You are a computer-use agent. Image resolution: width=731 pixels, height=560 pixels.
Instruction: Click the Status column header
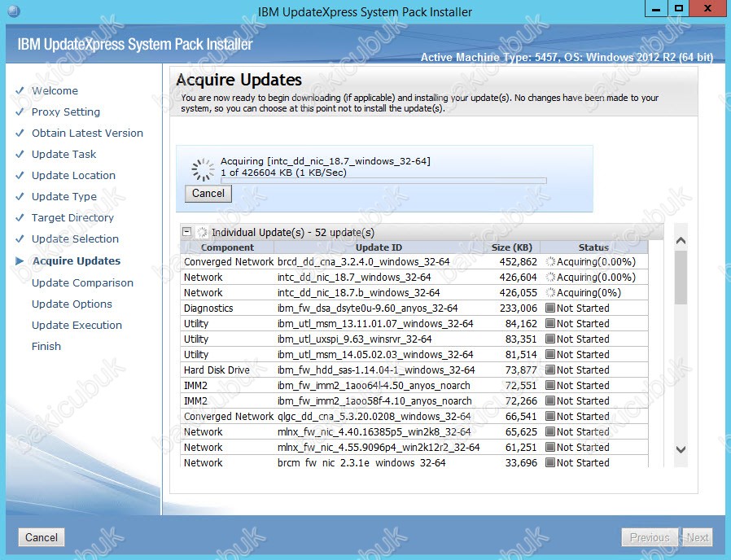point(593,247)
